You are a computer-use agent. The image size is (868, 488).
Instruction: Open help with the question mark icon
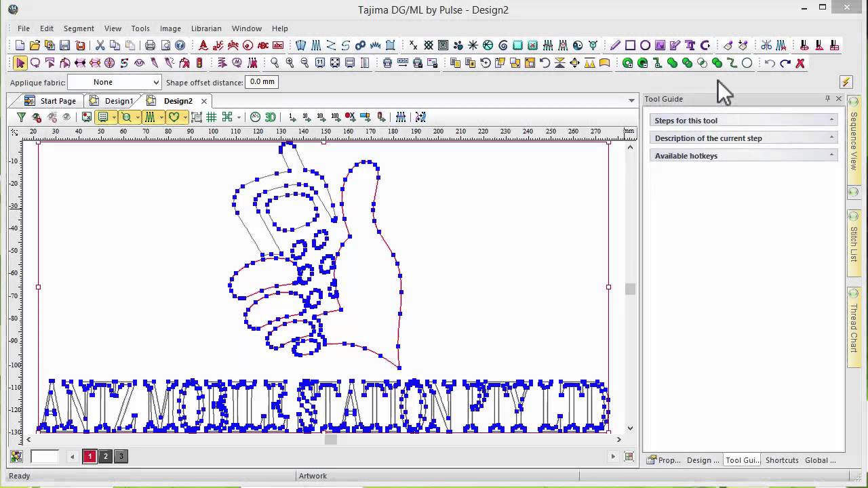coord(180,45)
